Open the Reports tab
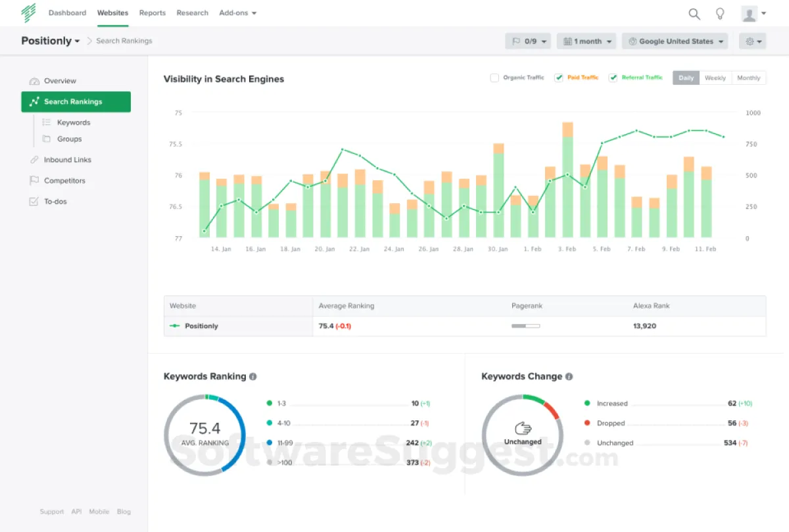This screenshot has height=532, width=789. [x=153, y=12]
